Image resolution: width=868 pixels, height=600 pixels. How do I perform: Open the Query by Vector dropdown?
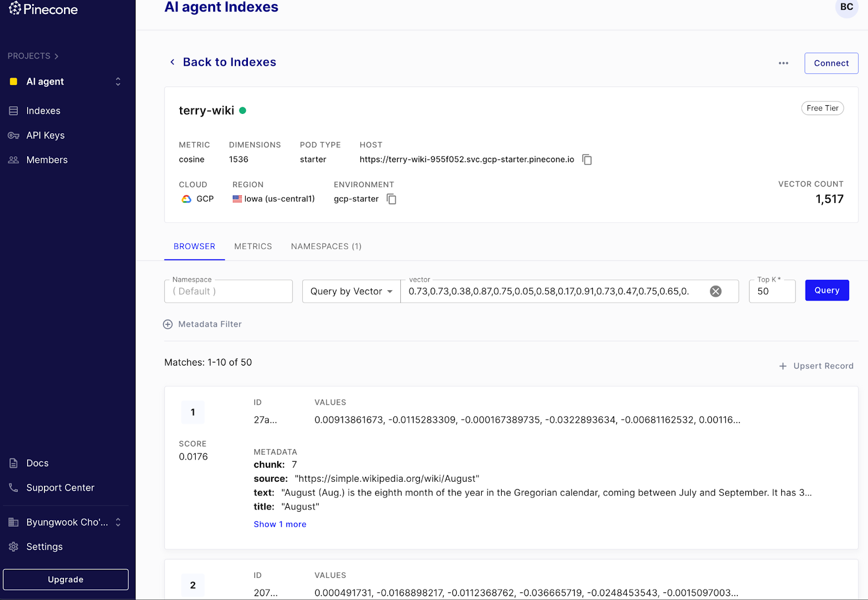coord(352,291)
